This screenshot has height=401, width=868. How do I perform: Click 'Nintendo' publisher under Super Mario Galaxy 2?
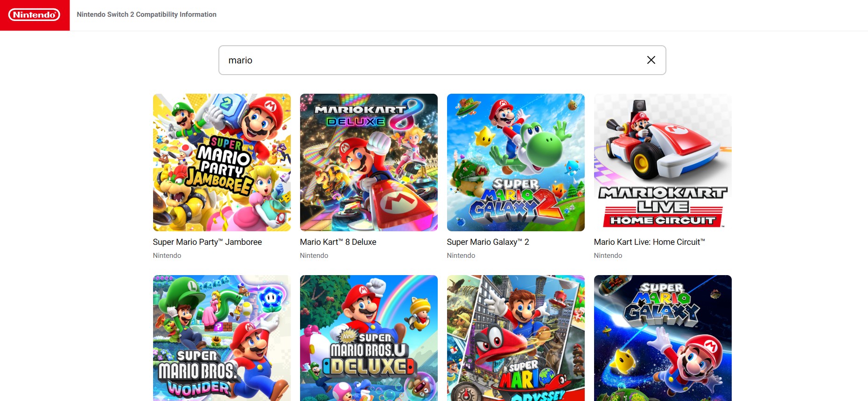(x=461, y=256)
